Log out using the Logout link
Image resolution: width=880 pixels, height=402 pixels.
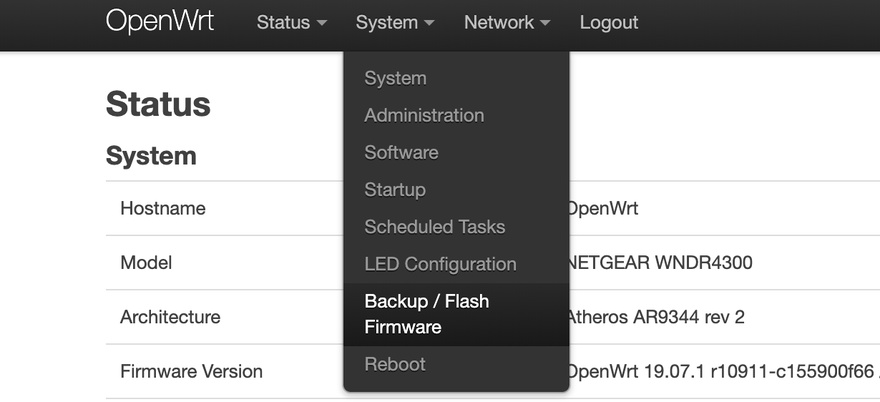tap(609, 22)
